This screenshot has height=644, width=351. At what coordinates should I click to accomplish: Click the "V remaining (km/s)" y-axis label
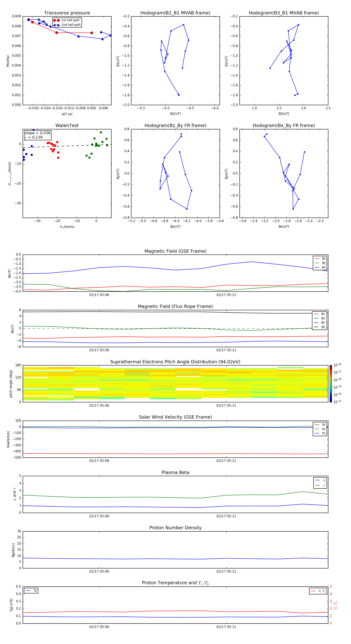(x=10, y=174)
